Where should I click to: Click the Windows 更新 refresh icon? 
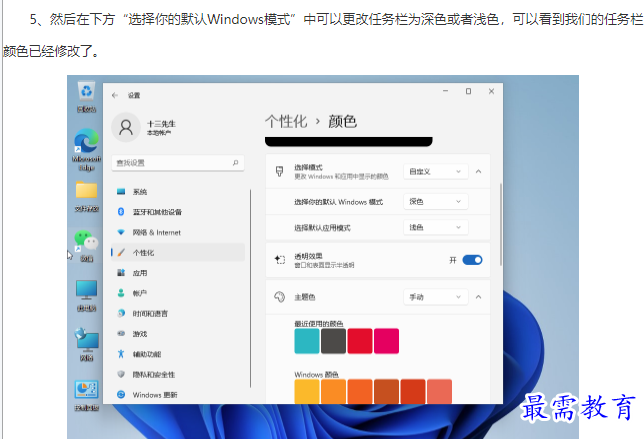[121, 394]
